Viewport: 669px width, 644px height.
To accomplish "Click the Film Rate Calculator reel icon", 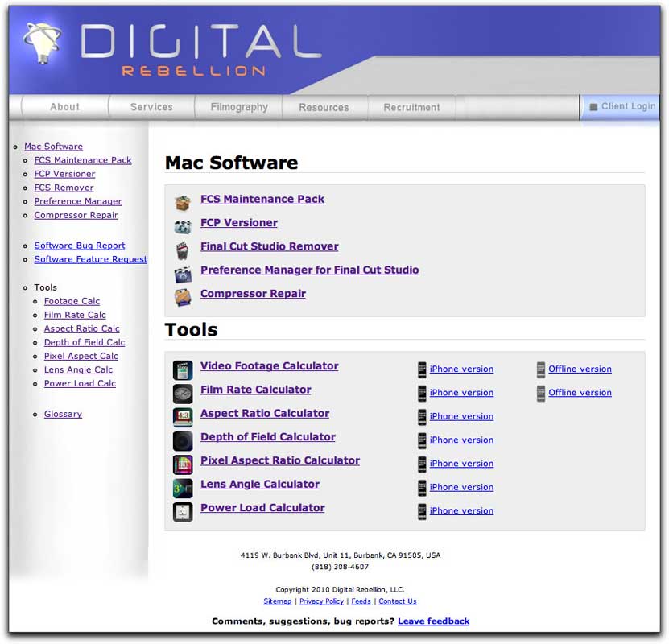I will pos(183,394).
